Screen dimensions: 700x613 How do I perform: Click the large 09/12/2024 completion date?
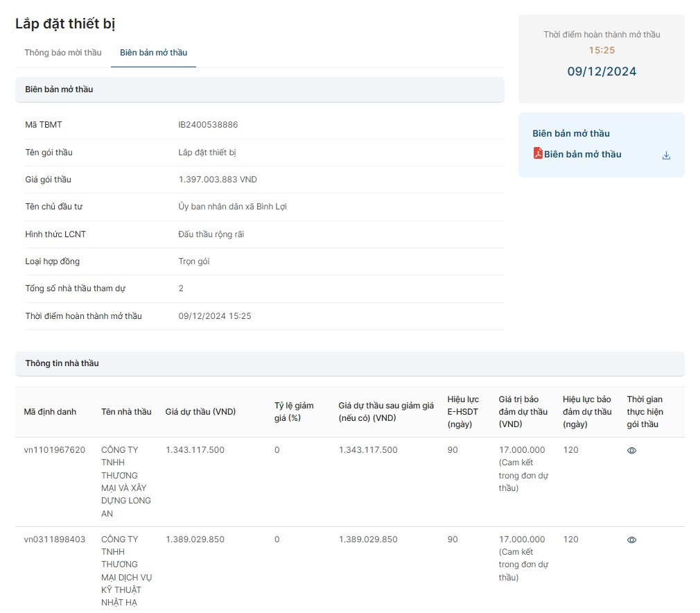tap(602, 71)
